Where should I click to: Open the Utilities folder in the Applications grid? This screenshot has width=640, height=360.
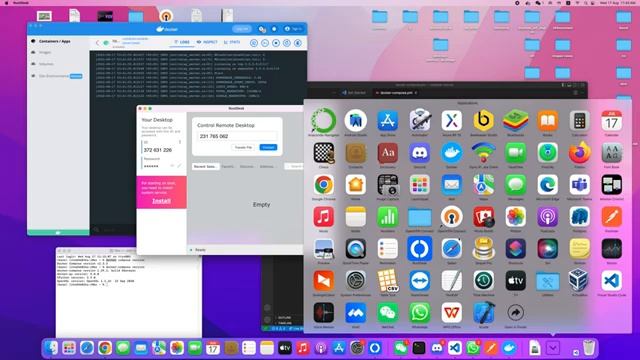tap(547, 281)
